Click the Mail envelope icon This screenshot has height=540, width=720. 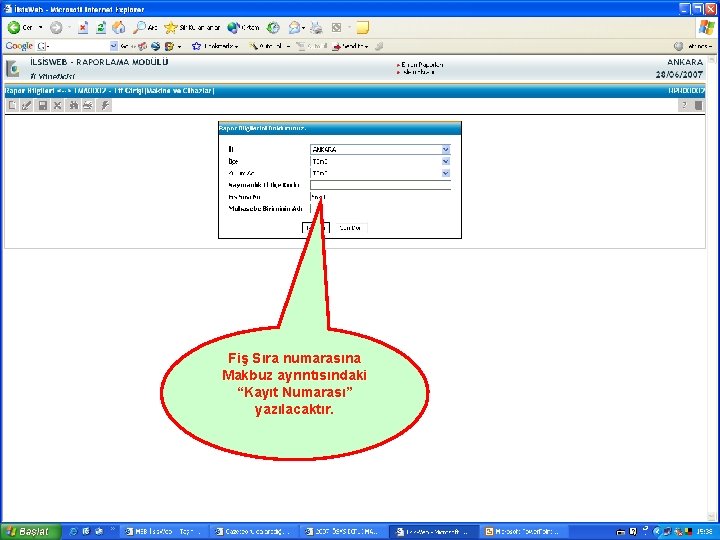pos(294,28)
